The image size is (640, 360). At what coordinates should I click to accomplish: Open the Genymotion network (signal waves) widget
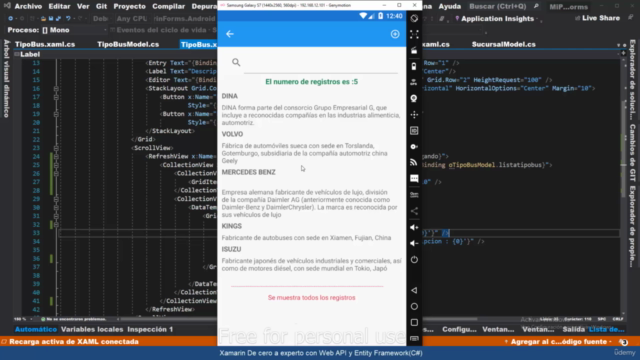tap(414, 162)
